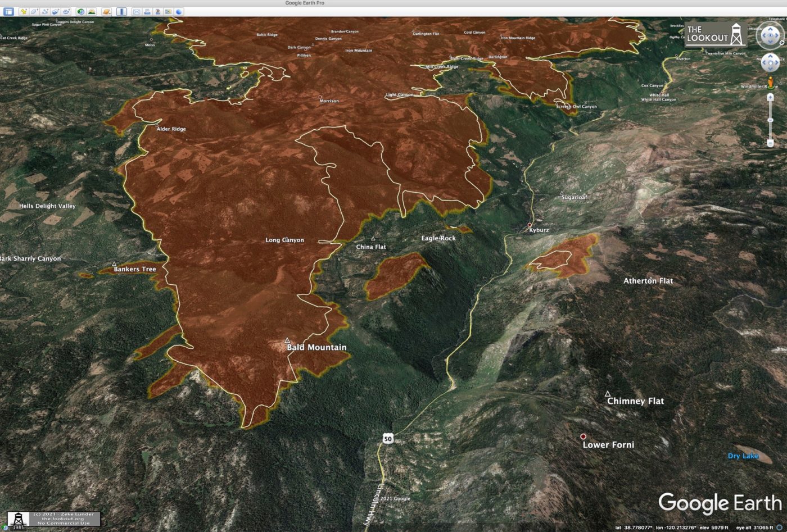Rotate the look joystick left

coord(764,35)
